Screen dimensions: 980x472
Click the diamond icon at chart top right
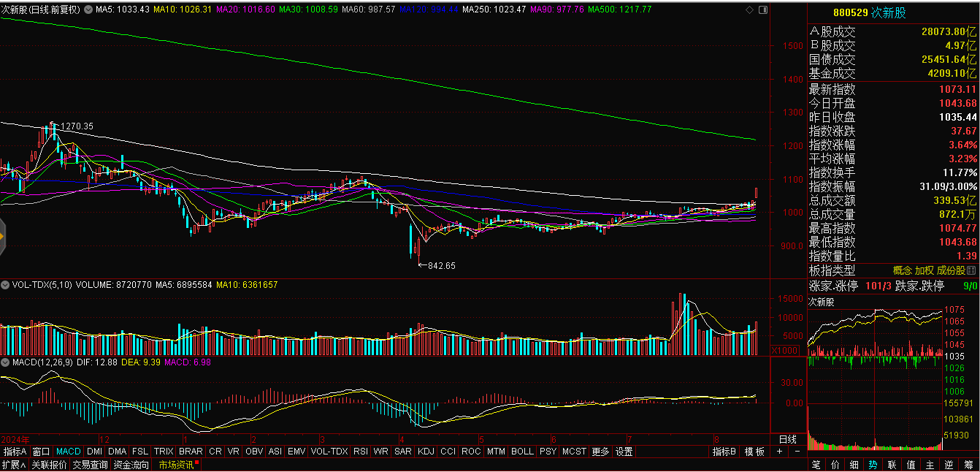click(x=750, y=9)
